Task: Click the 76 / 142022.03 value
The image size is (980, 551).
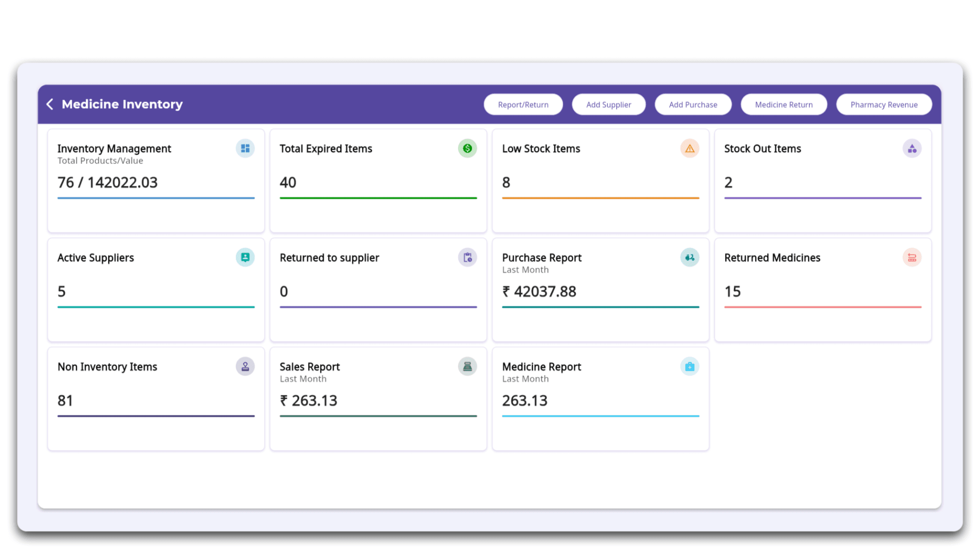Action: (108, 183)
